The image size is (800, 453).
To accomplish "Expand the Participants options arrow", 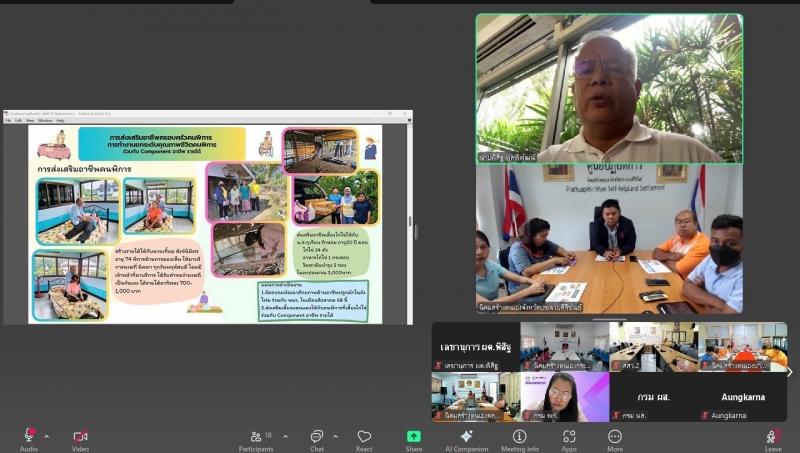I will pos(285,437).
